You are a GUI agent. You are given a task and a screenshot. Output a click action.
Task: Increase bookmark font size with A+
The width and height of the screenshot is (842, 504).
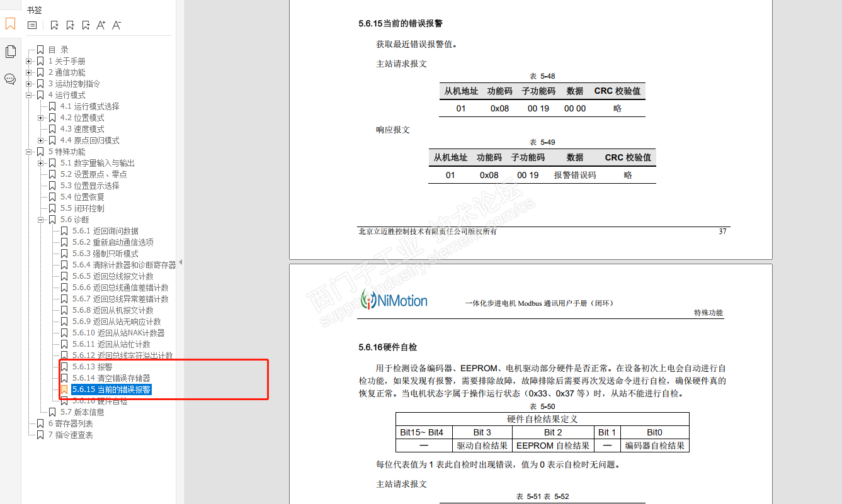pos(101,25)
